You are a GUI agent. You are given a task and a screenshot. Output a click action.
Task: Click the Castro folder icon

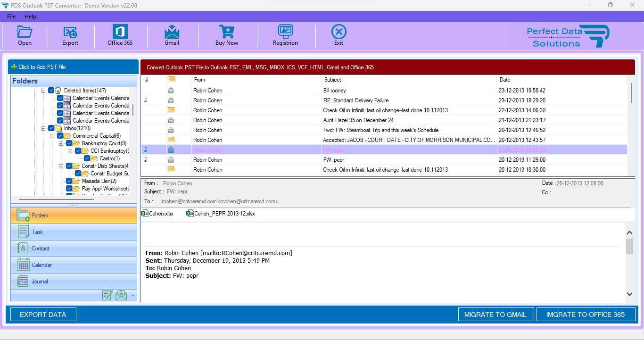[94, 158]
